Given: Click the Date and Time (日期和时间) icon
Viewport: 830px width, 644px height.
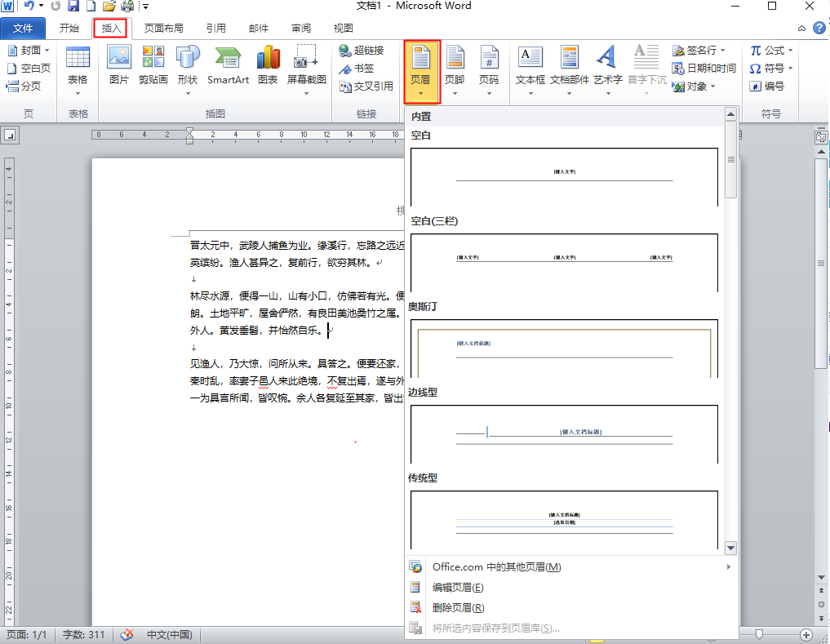Looking at the screenshot, I should [x=704, y=69].
